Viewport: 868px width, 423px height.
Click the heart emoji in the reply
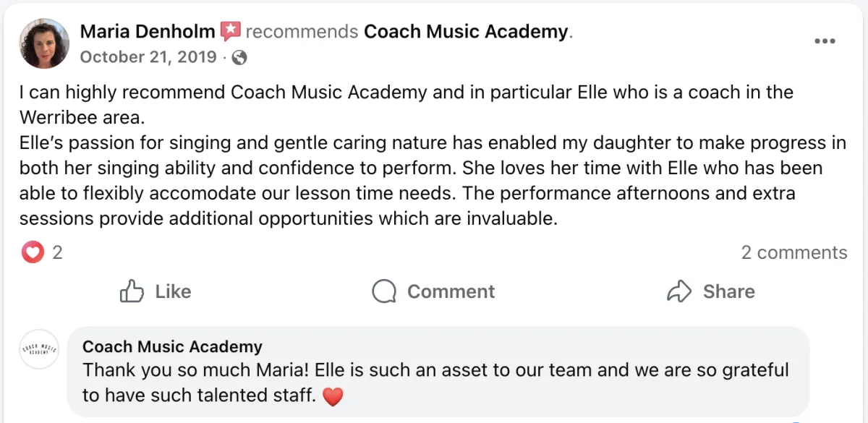click(331, 396)
